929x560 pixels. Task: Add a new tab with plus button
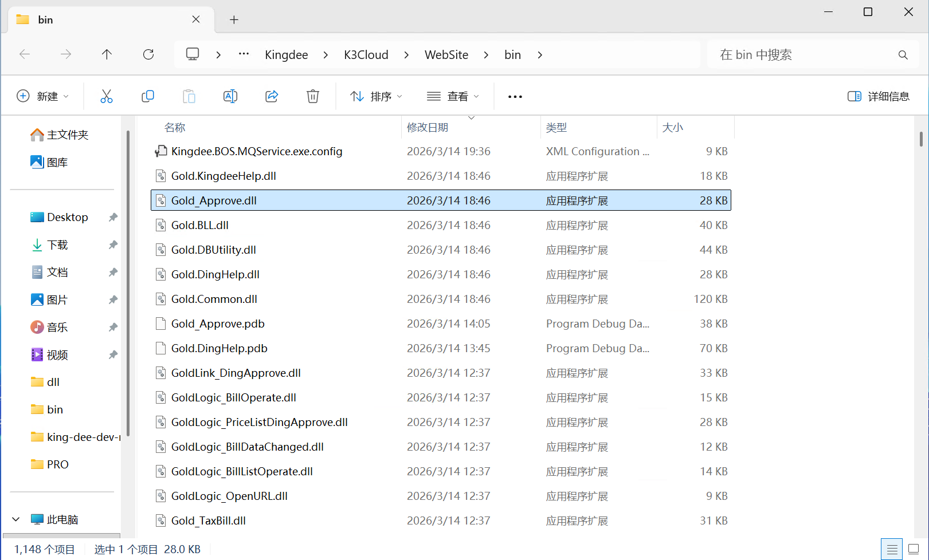click(234, 20)
